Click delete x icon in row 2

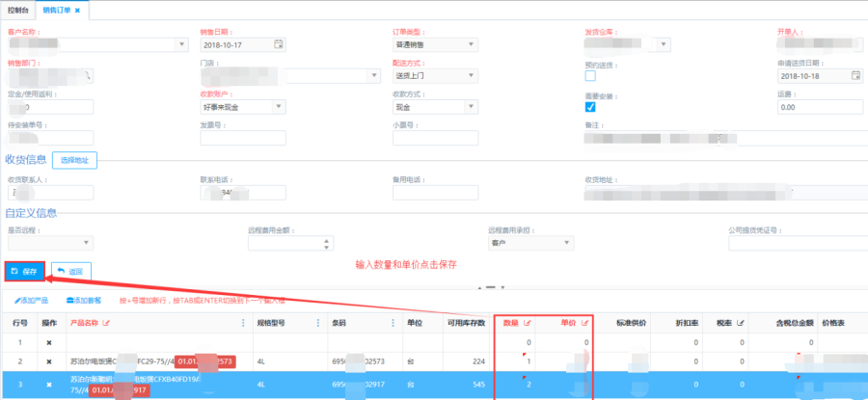[50, 360]
